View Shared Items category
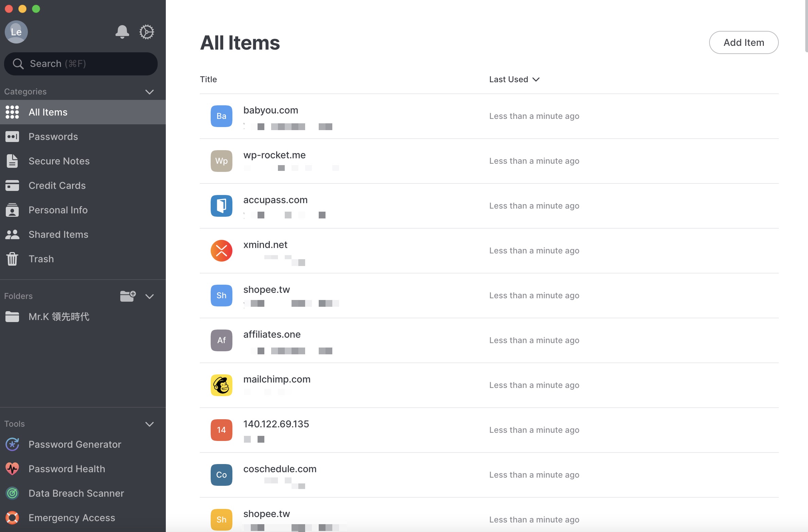The image size is (808, 532). tap(83, 234)
